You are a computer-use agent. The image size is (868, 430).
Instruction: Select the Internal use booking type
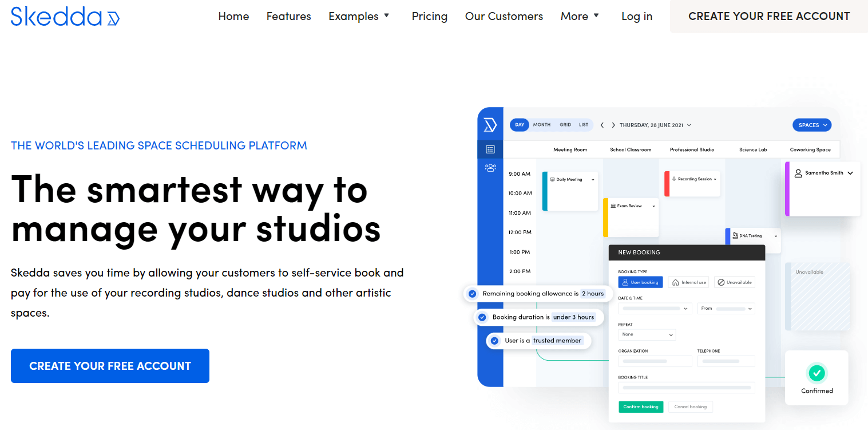tap(688, 282)
